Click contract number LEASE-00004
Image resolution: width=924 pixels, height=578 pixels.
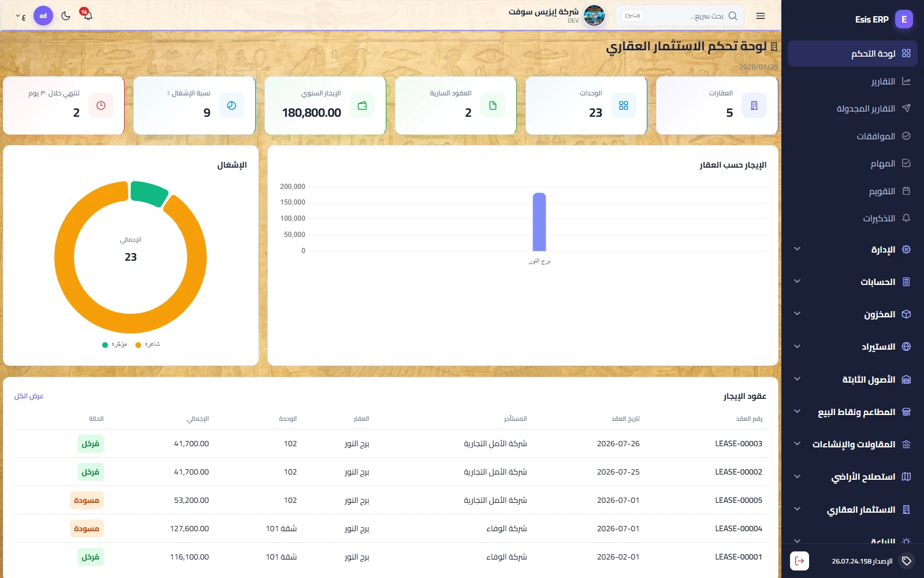click(739, 528)
